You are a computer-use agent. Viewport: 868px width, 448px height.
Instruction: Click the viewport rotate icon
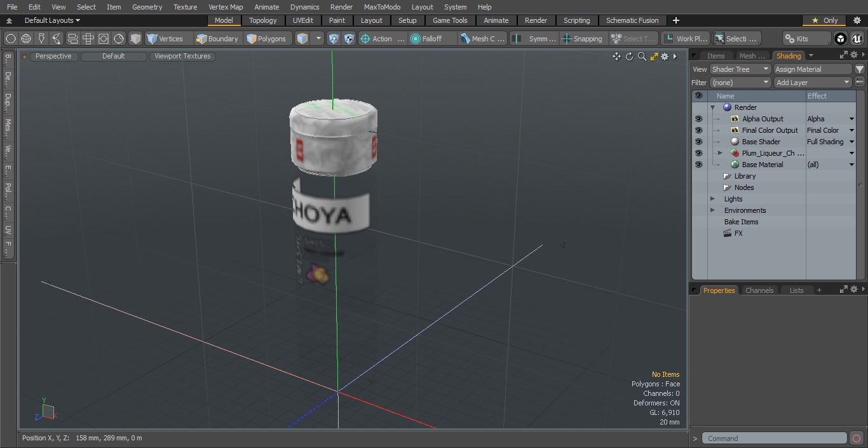[629, 56]
